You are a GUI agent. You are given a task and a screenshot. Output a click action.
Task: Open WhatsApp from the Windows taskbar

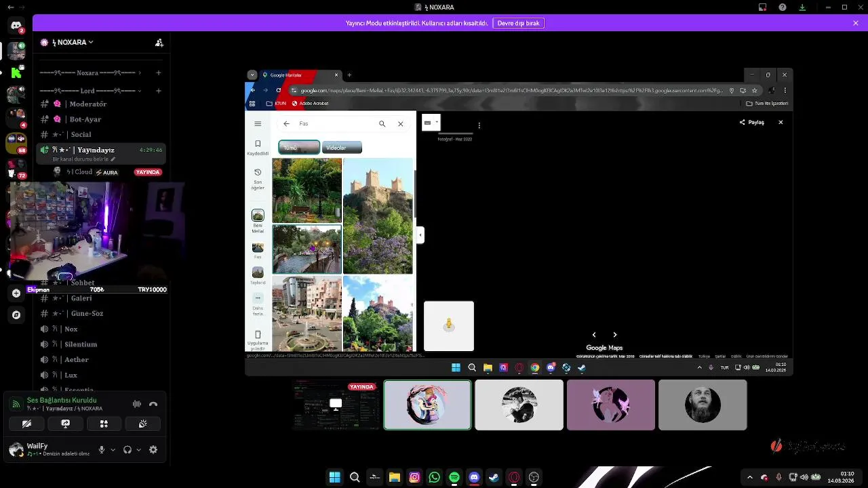point(435,477)
